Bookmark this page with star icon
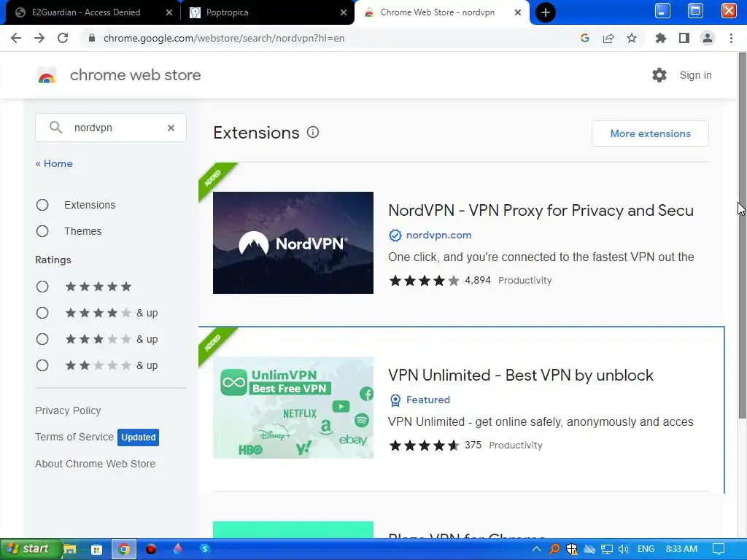This screenshot has height=560, width=747. coord(632,38)
